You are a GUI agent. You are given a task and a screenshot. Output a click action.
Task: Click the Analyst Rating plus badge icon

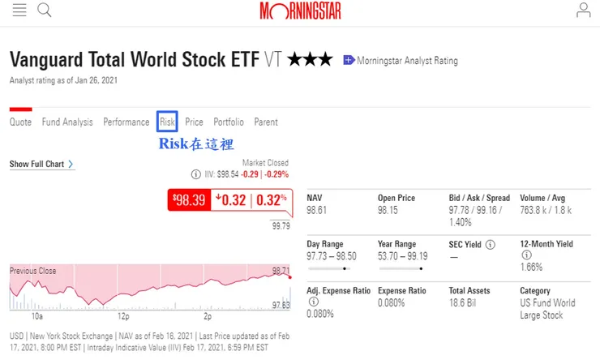(349, 60)
